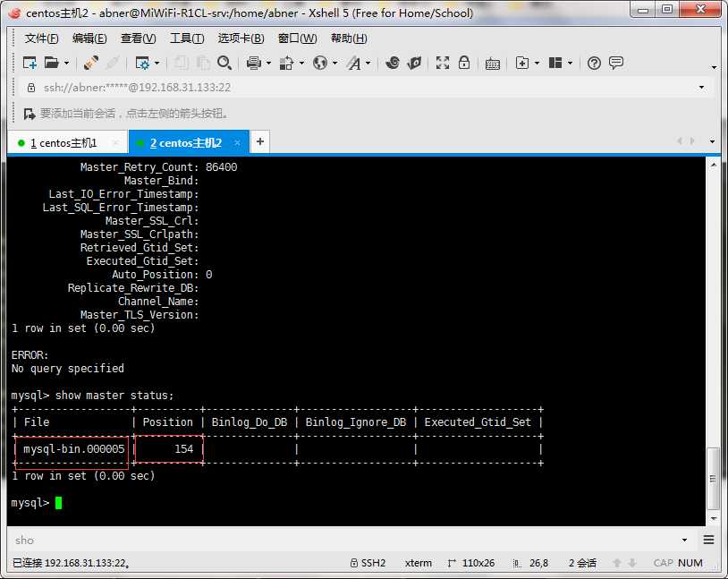Expand the layout dropdown arrow
The width and height of the screenshot is (728, 579).
pyautogui.click(x=570, y=63)
